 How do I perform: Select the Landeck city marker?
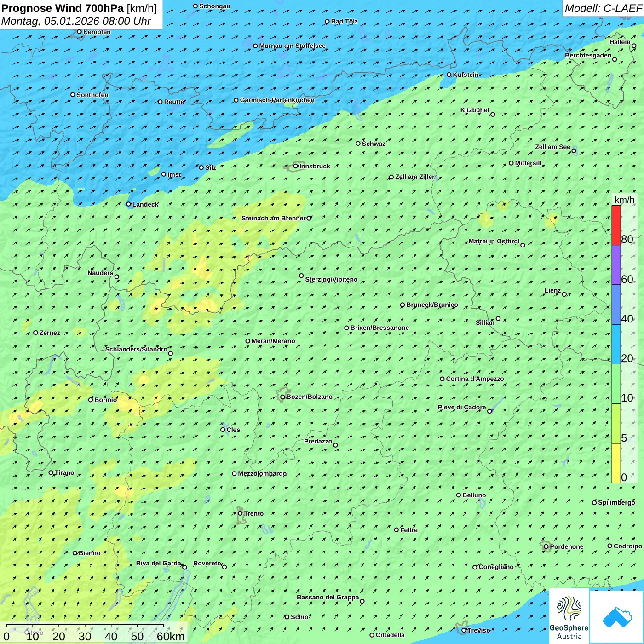[129, 204]
